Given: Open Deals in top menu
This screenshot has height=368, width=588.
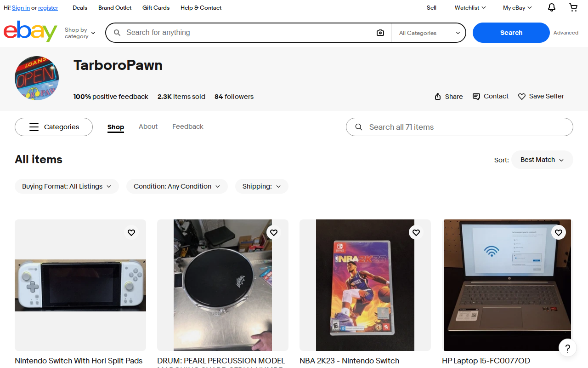Looking at the screenshot, I should coord(80,8).
